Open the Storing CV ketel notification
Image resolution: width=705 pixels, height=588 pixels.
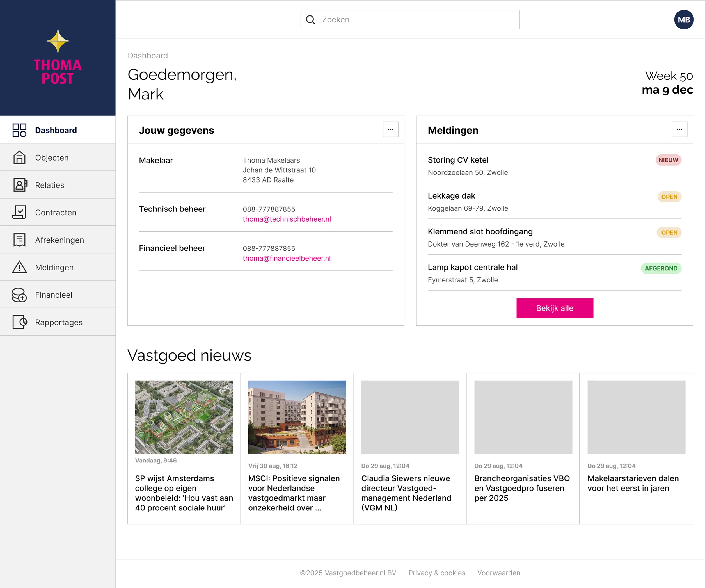pyautogui.click(x=458, y=160)
